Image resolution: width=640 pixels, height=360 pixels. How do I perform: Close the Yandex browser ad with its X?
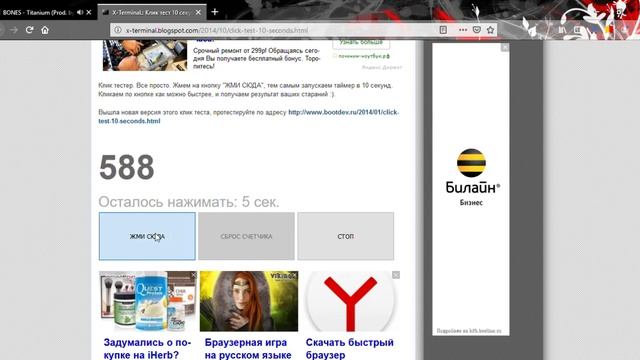click(x=396, y=275)
